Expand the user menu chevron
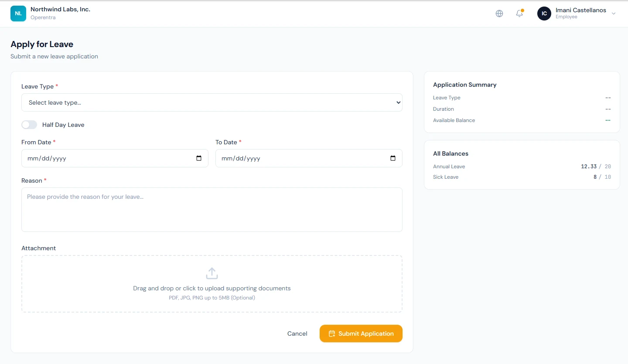Viewport: 628px width, 364px height. [614, 14]
